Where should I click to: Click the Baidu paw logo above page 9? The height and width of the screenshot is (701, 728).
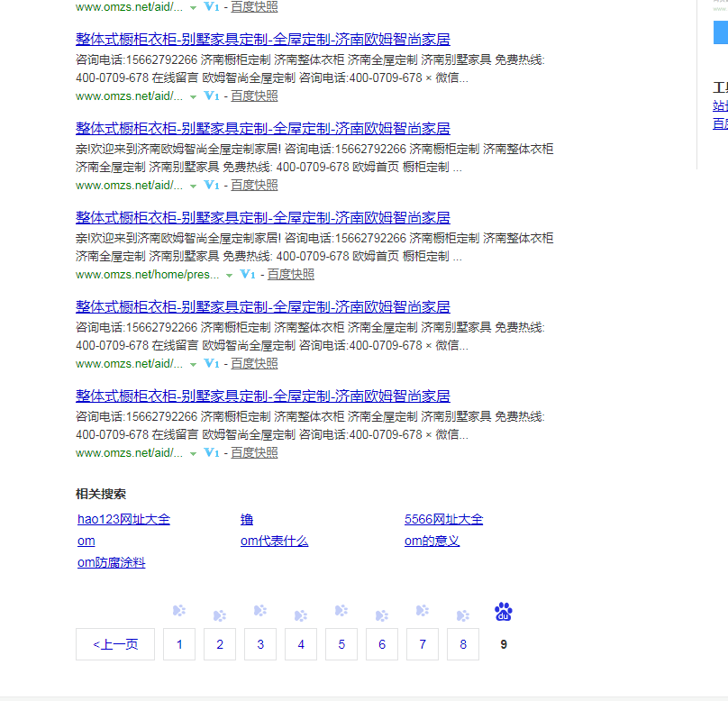[503, 613]
